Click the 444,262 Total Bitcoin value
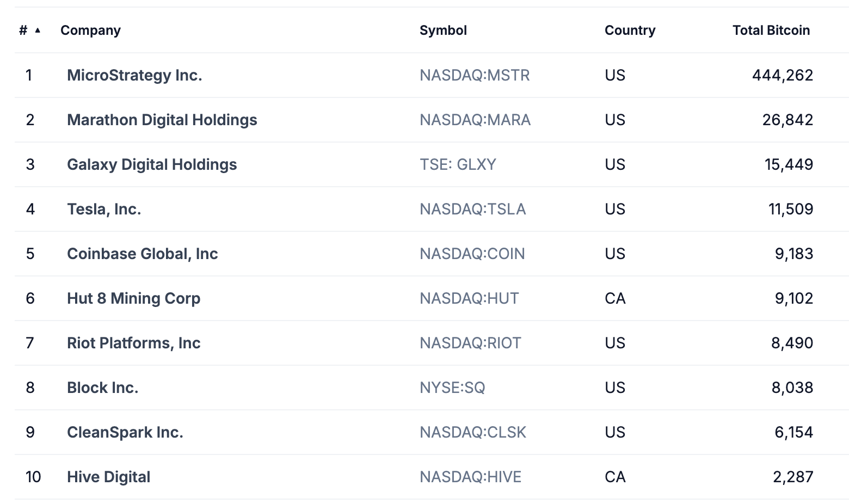The width and height of the screenshot is (849, 504). [x=783, y=75]
